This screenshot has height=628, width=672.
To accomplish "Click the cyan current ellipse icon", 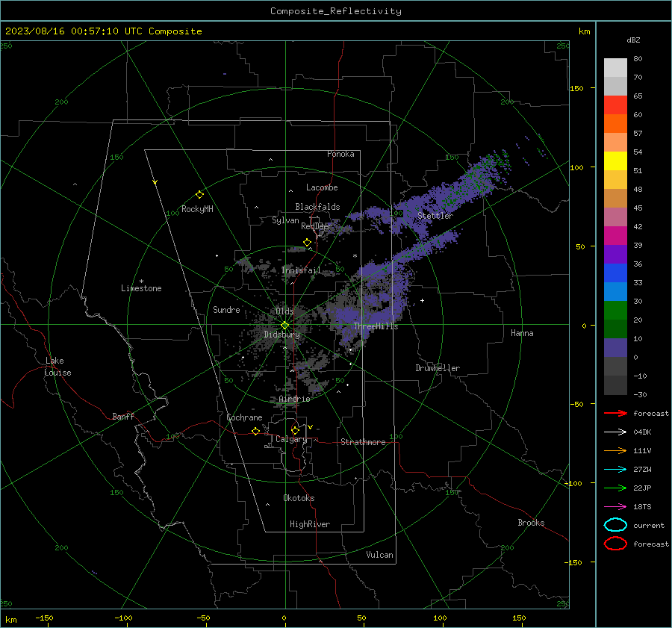I will 615,525.
